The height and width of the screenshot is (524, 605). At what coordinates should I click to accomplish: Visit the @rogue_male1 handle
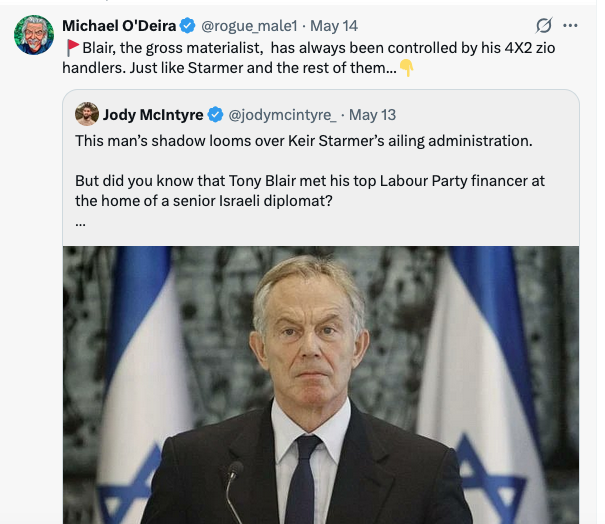249,26
